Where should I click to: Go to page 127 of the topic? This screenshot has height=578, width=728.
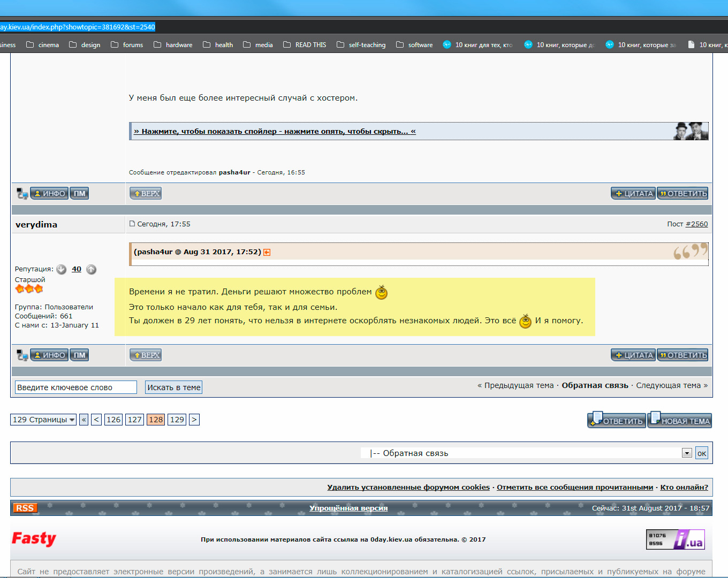point(135,420)
